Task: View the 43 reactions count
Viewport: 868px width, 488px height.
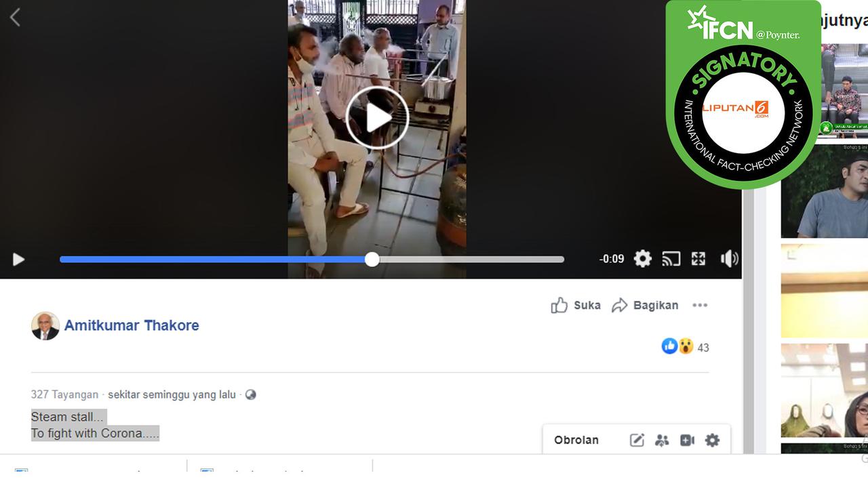Action: pos(703,348)
